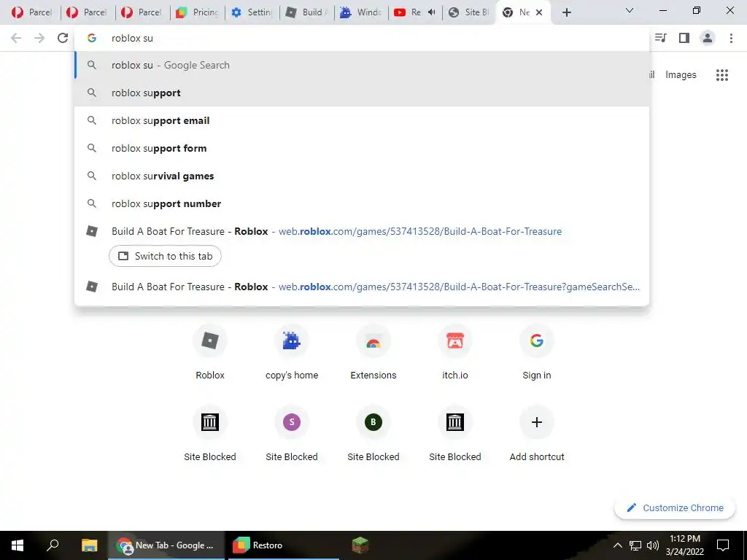
Task: Switch to the Build A Boat tab
Action: tap(307, 12)
